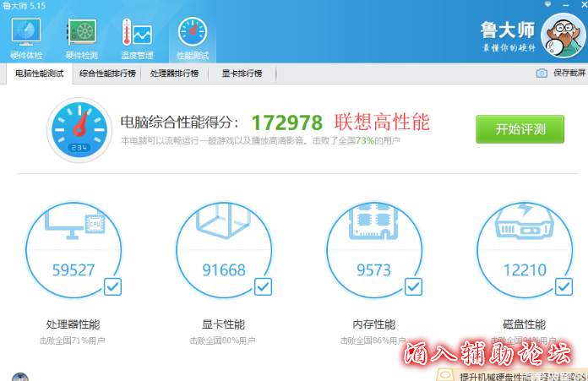Click the 磁盘性能 label
The width and height of the screenshot is (588, 381).
525,324
